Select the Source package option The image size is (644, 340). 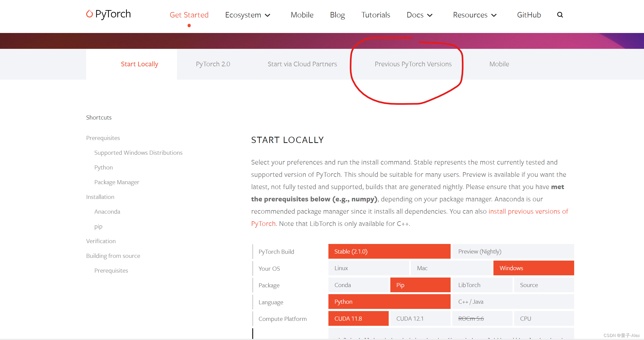544,285
